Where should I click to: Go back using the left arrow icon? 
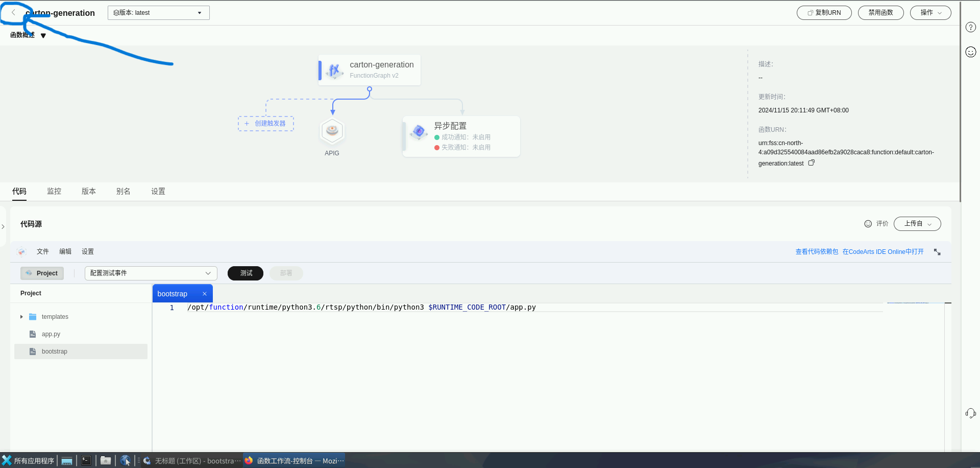coord(13,13)
